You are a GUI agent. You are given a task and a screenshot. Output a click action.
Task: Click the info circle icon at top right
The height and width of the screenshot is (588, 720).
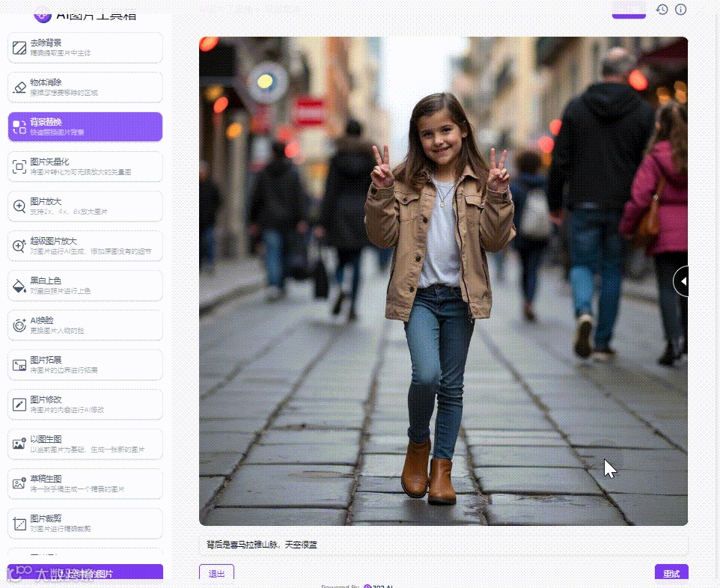680,9
